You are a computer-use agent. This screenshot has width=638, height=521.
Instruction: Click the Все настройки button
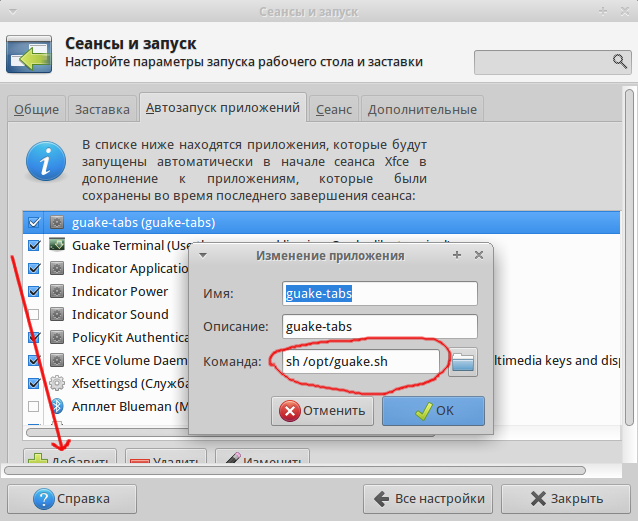tap(428, 498)
